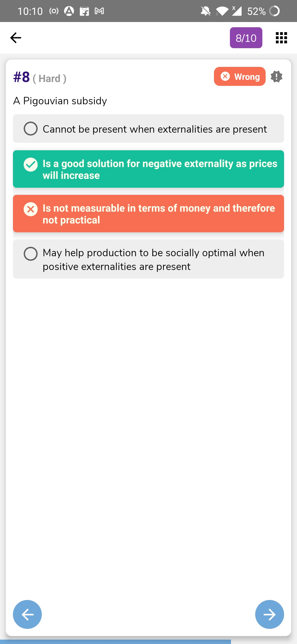Report question using the exclamation badge icon
The image size is (297, 644).
276,77
